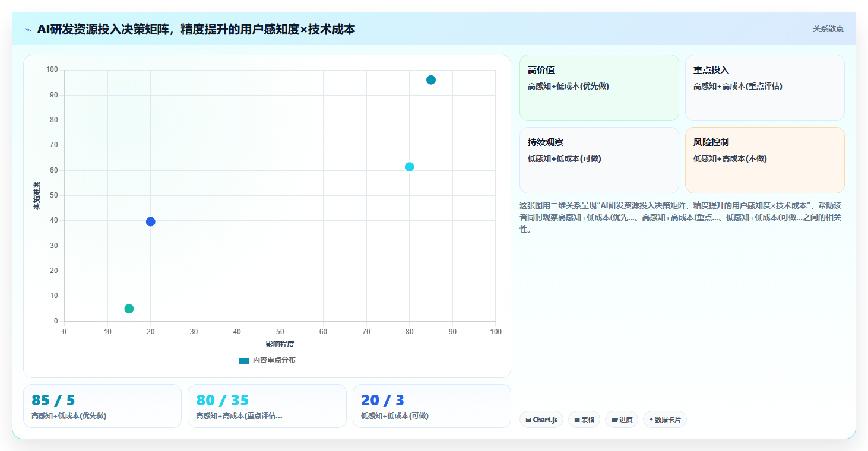Select the dark teal scatter point near 96
Screen dimensions: 868x451
click(x=431, y=80)
